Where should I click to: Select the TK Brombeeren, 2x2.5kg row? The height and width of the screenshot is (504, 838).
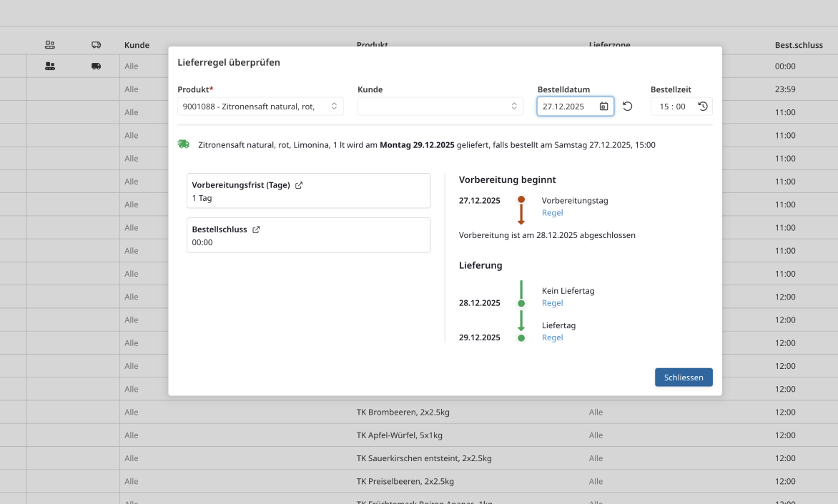click(x=403, y=412)
